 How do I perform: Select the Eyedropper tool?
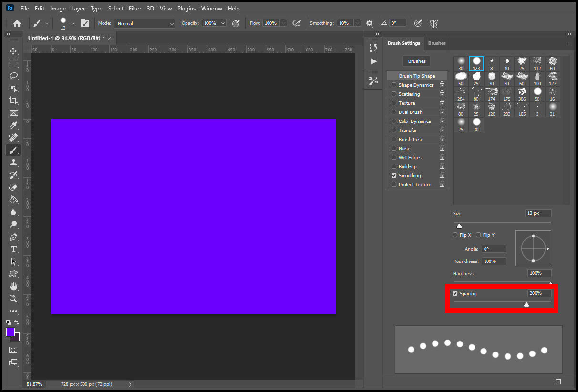tap(13, 125)
